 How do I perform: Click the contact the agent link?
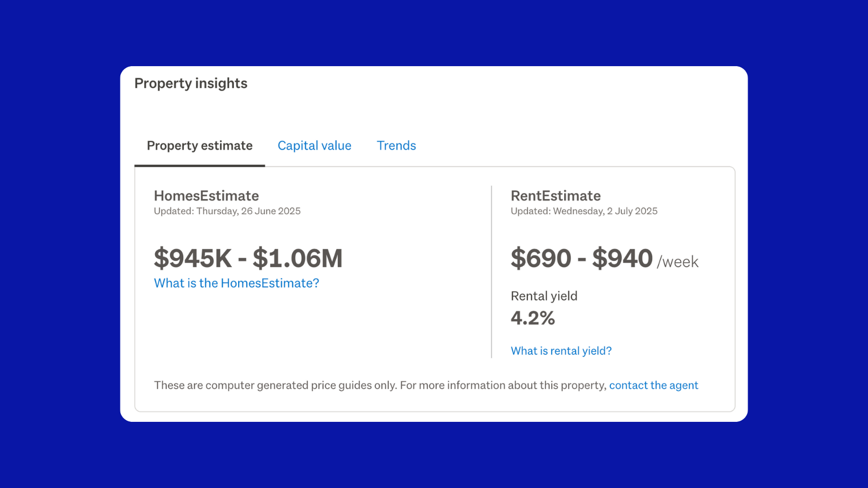click(653, 385)
